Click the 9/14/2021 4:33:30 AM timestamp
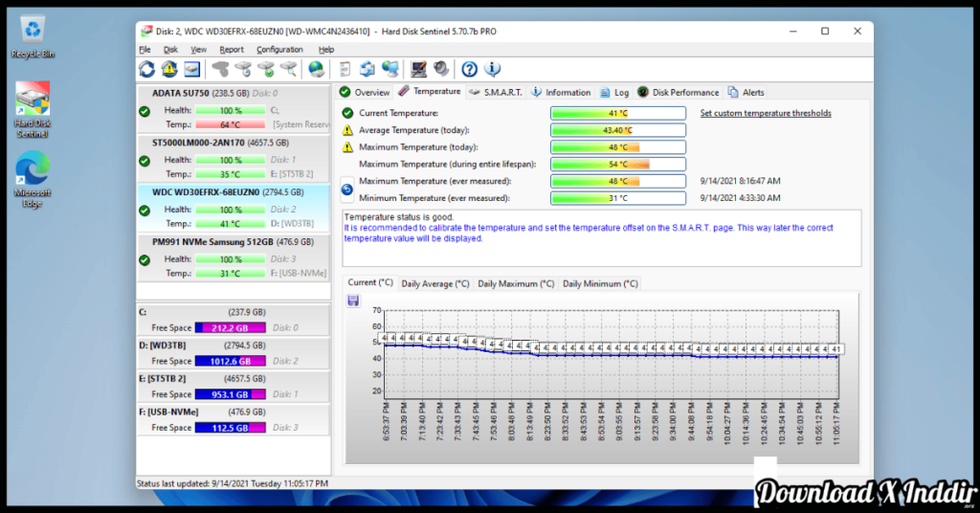The width and height of the screenshot is (980, 513). (x=740, y=198)
